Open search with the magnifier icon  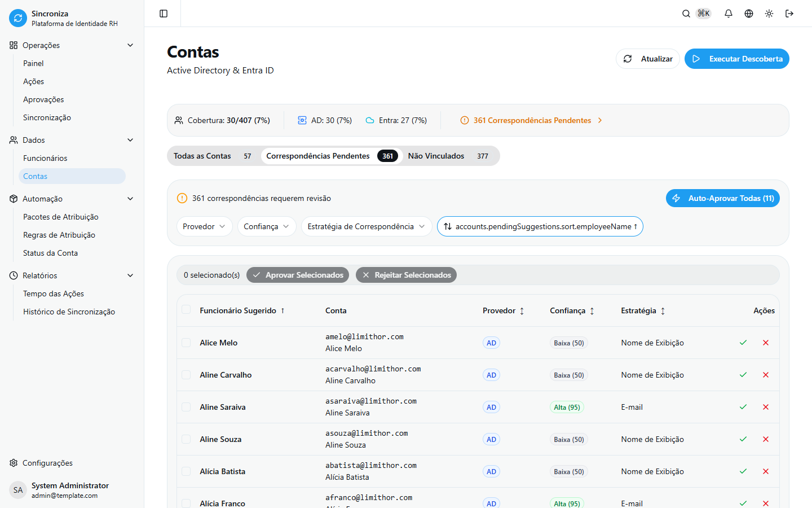[686, 14]
